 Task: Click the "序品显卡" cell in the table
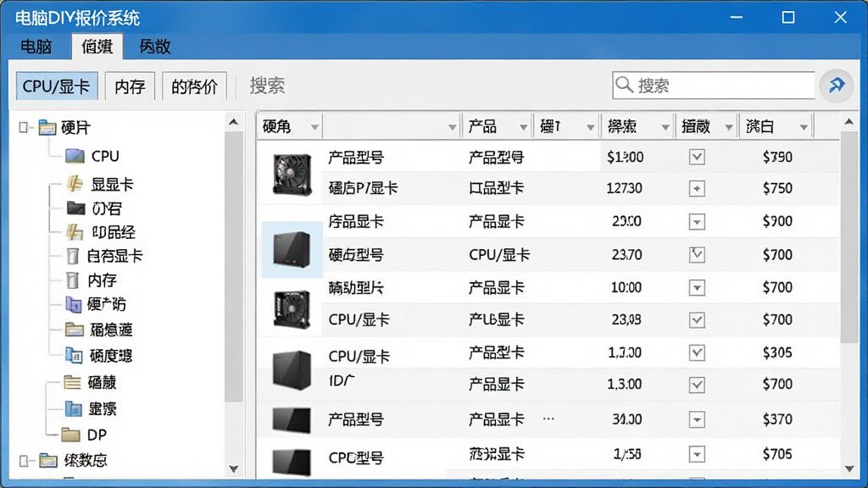coord(356,221)
